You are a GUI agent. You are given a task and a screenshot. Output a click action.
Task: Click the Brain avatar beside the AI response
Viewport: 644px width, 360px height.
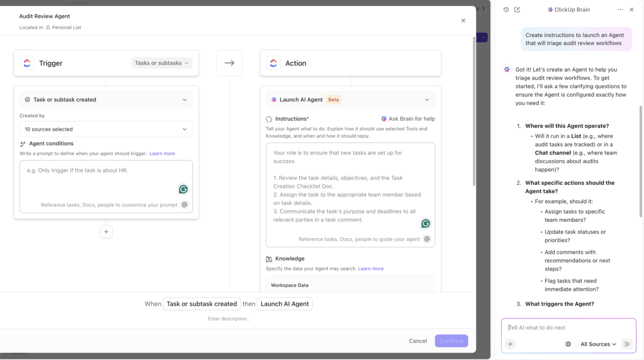pyautogui.click(x=507, y=70)
